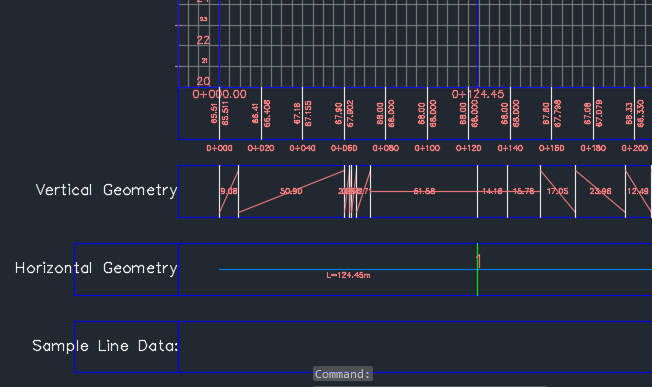The height and width of the screenshot is (387, 652).
Task: Click the 23.96 vertical geometry segment label
Action: pyautogui.click(x=600, y=191)
